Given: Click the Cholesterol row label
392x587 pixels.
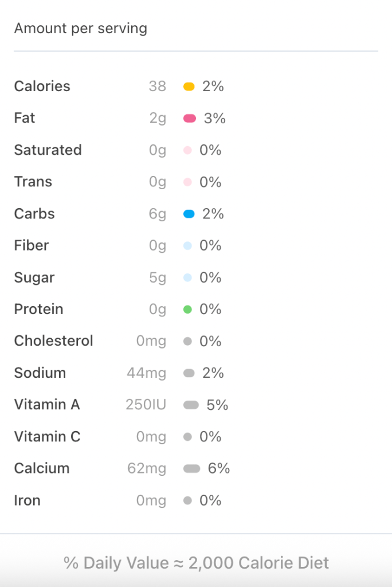Looking at the screenshot, I should (53, 341).
